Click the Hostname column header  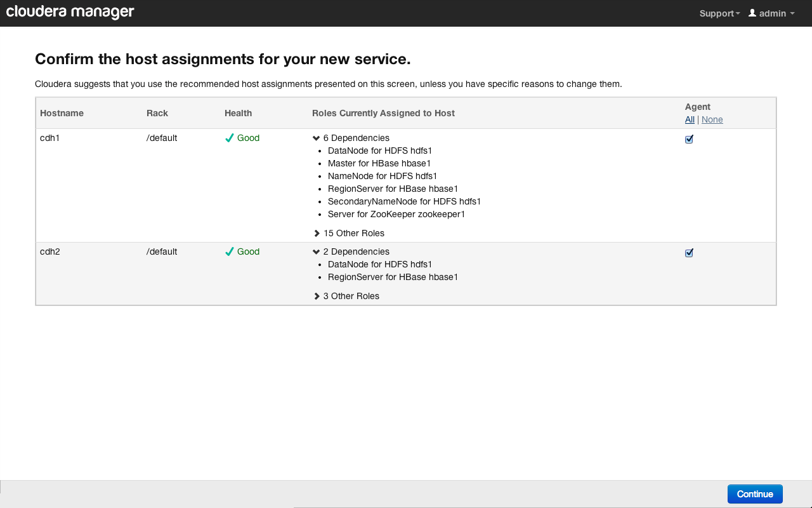[x=62, y=113]
